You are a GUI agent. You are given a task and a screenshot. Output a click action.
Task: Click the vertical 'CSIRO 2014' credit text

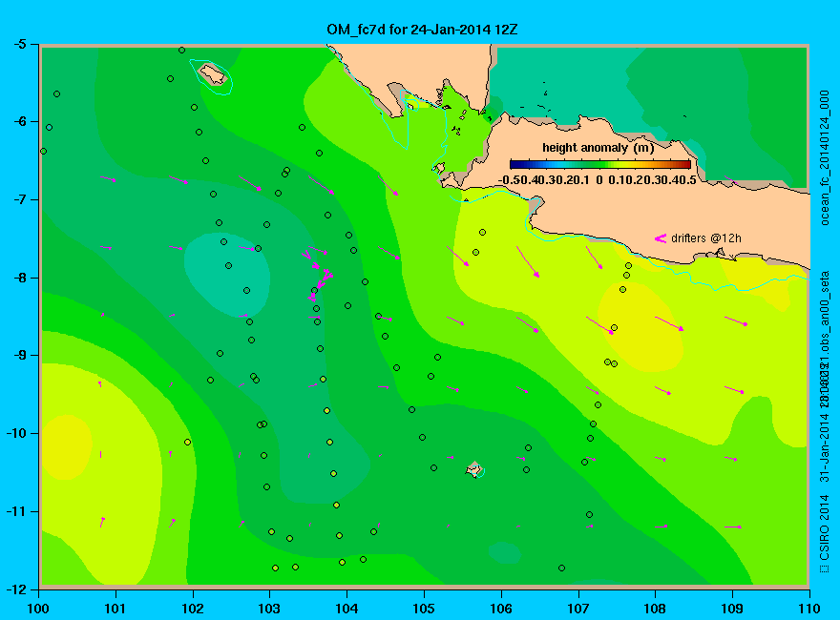tap(825, 527)
